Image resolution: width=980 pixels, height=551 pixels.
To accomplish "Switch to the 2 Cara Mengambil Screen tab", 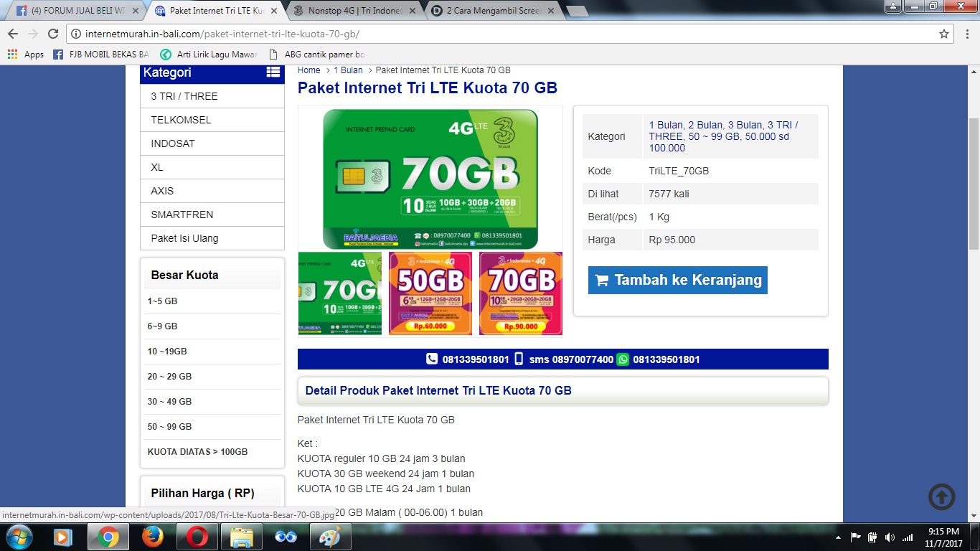I will tap(492, 11).
